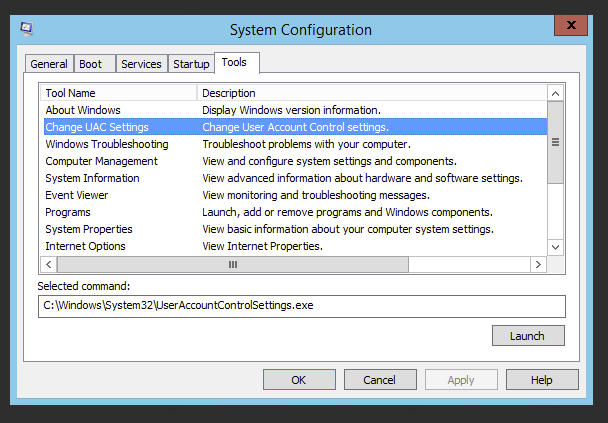Select About Windows in the tool list
This screenshot has height=423, width=608.
click(x=82, y=110)
